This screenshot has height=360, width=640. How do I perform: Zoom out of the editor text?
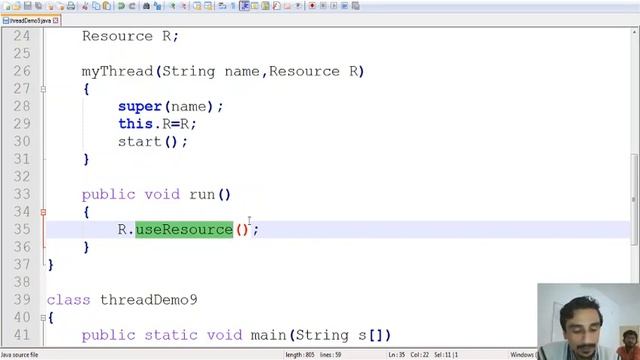[184, 6]
